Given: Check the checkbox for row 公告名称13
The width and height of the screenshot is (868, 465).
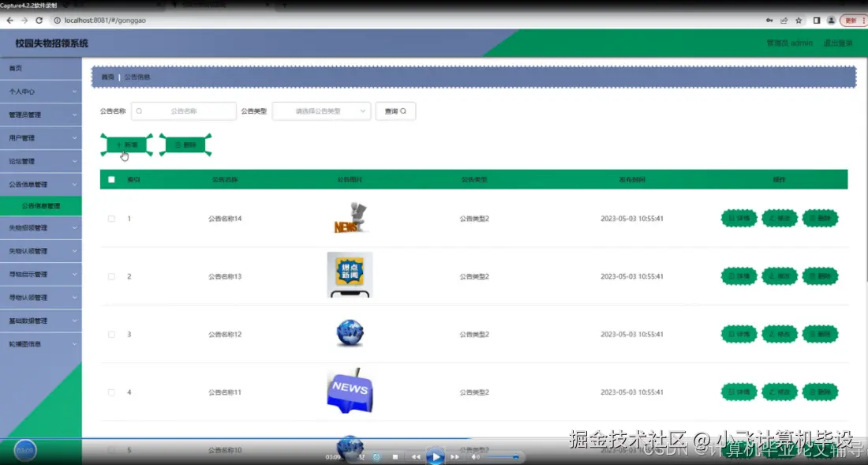Looking at the screenshot, I should tap(111, 276).
